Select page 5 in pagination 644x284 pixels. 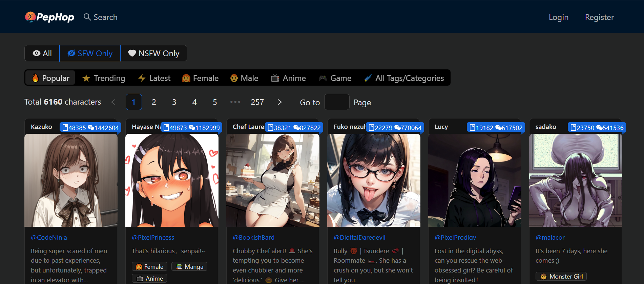click(215, 102)
